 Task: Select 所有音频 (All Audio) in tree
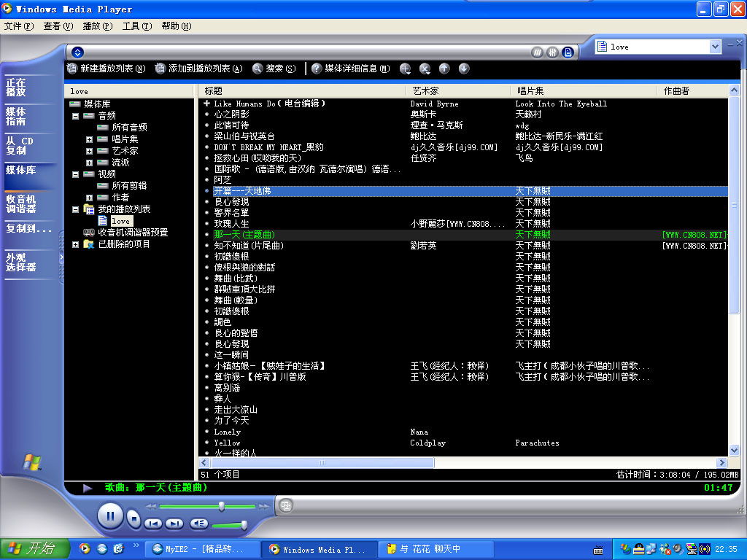coord(129,127)
